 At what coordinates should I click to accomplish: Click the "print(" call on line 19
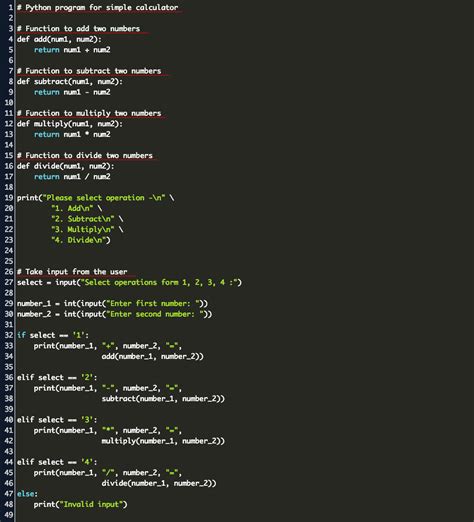click(30, 198)
